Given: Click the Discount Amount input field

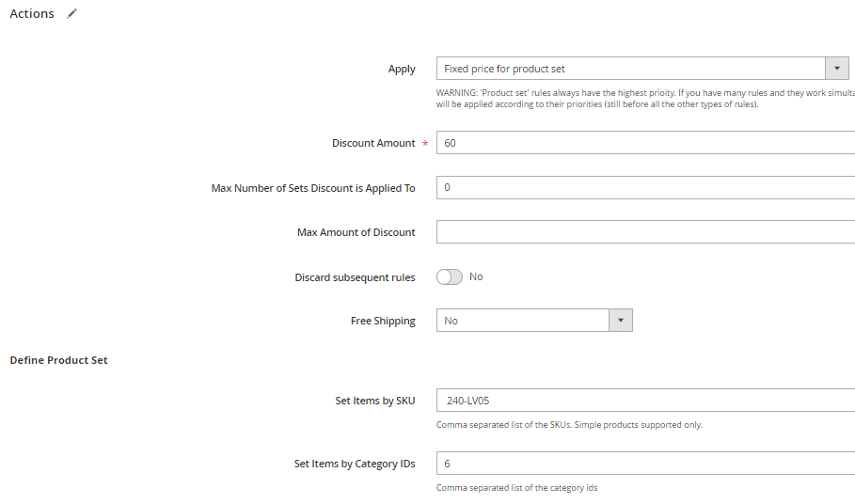Looking at the screenshot, I should 645,143.
